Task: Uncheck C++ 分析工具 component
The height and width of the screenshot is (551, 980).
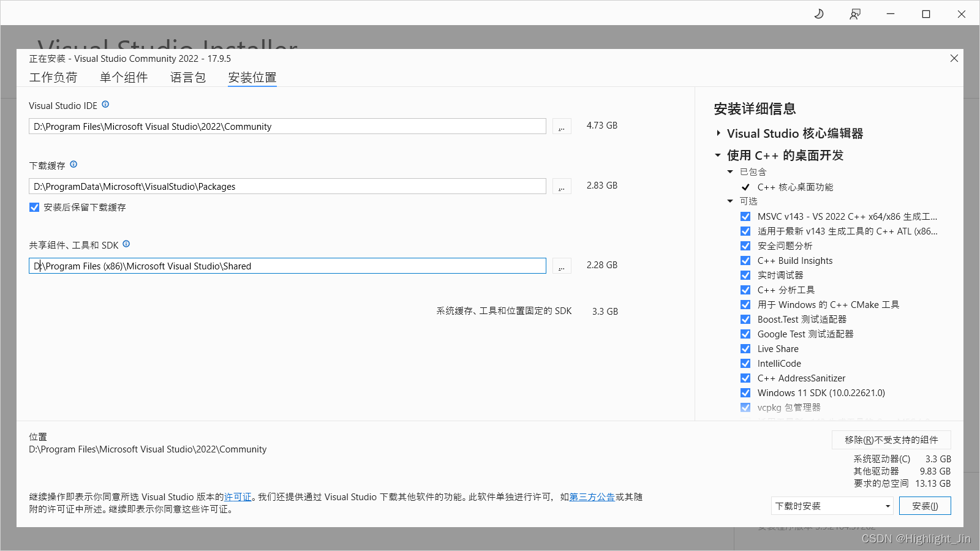Action: pyautogui.click(x=745, y=290)
